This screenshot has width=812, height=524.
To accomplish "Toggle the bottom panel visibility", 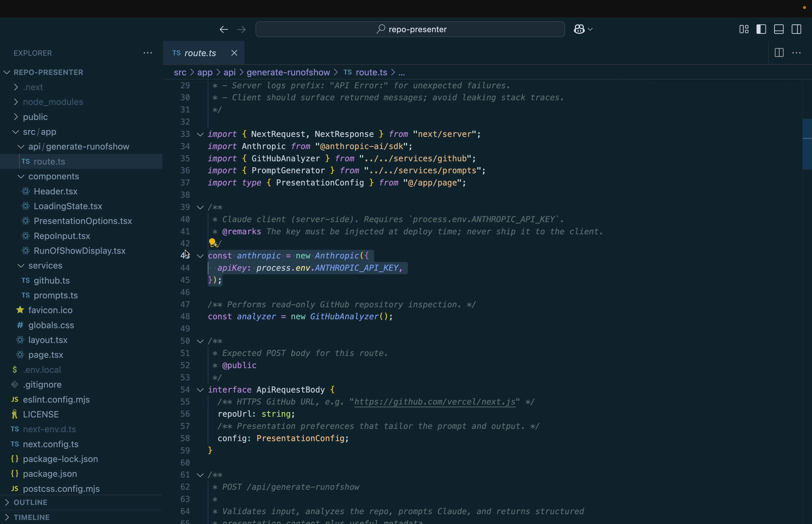I will coord(779,29).
